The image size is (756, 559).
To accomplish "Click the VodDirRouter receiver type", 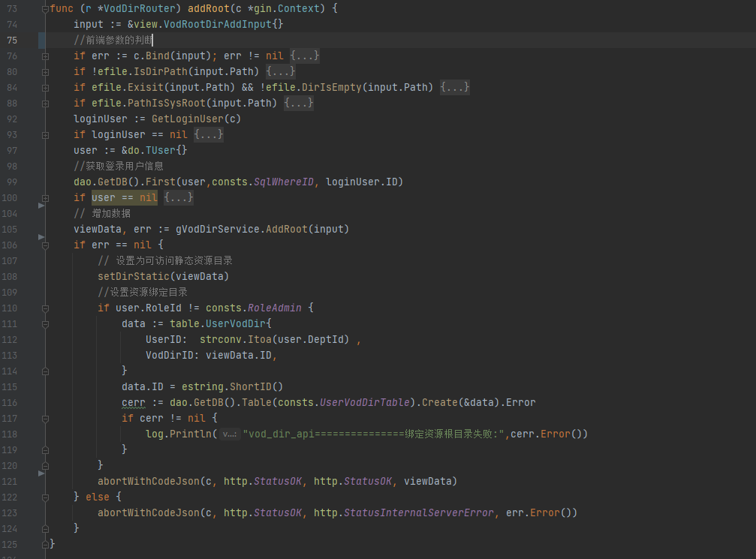I will pyautogui.click(x=140, y=9).
